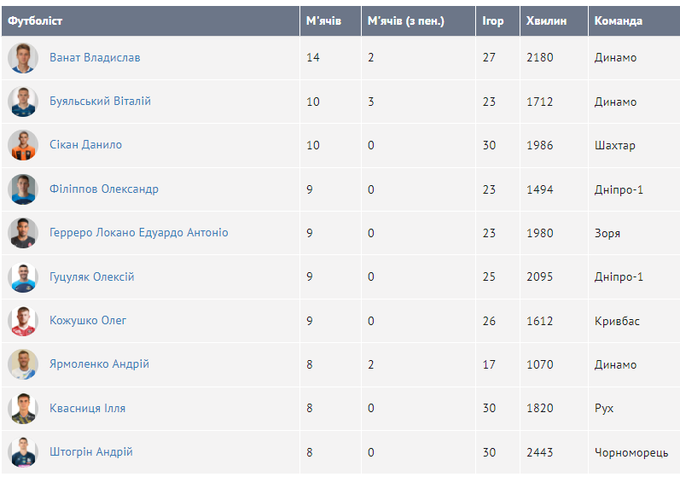
Task: Sort by the М'ячів column header
Action: (321, 21)
